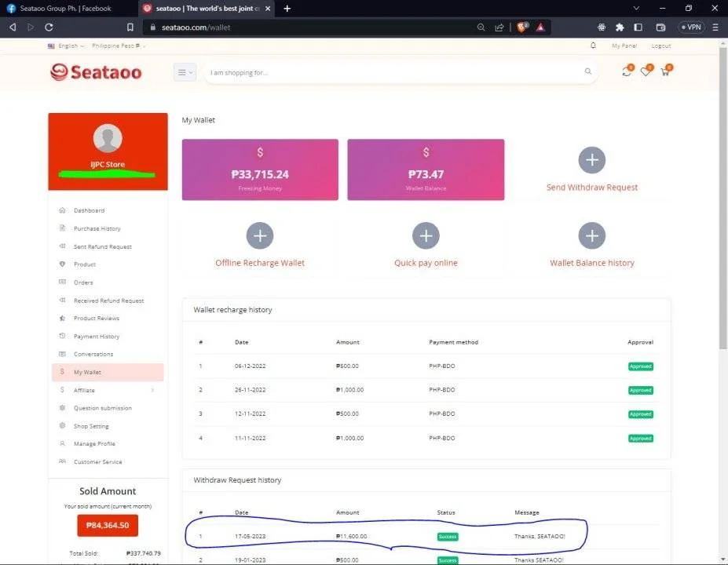Screen dimensions: 728x565
Task: Open the browser main menu
Action: pos(715,27)
